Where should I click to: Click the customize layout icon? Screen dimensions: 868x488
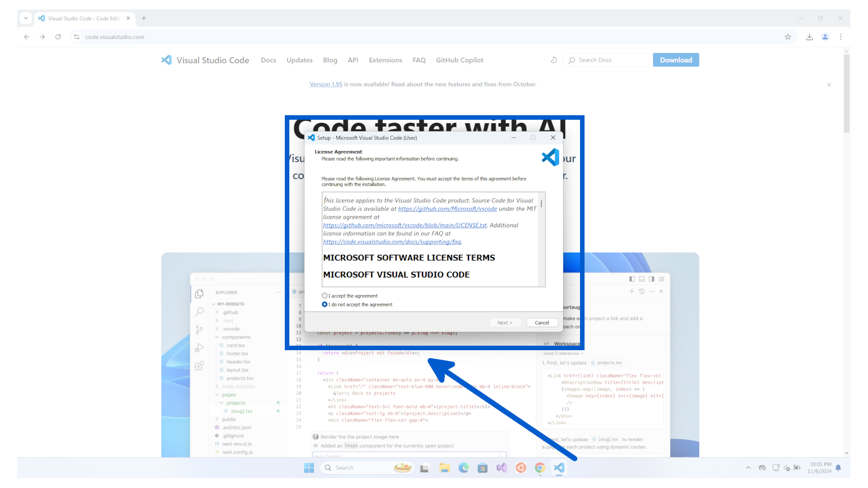(x=661, y=279)
